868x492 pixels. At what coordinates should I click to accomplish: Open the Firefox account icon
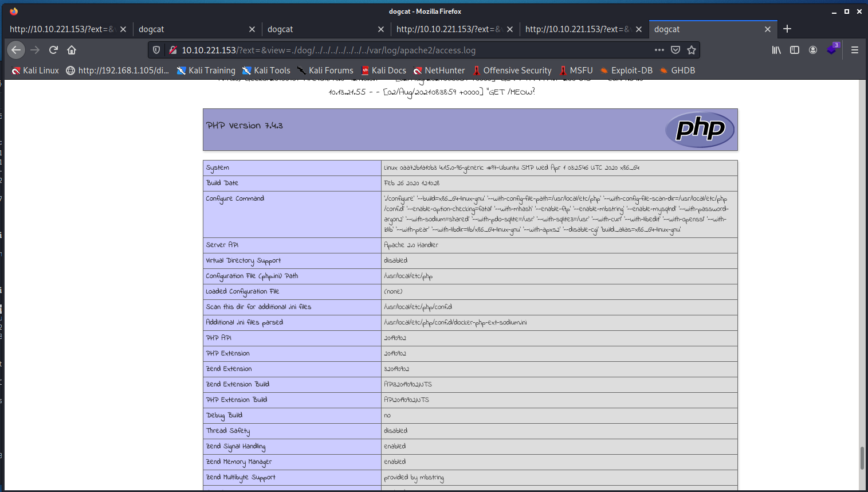[x=813, y=50]
